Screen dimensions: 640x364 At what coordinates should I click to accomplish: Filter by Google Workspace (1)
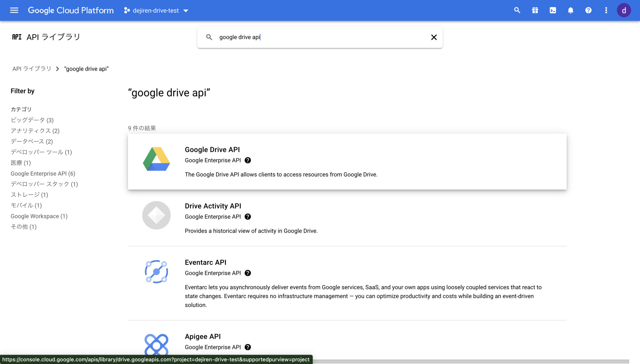(39, 216)
